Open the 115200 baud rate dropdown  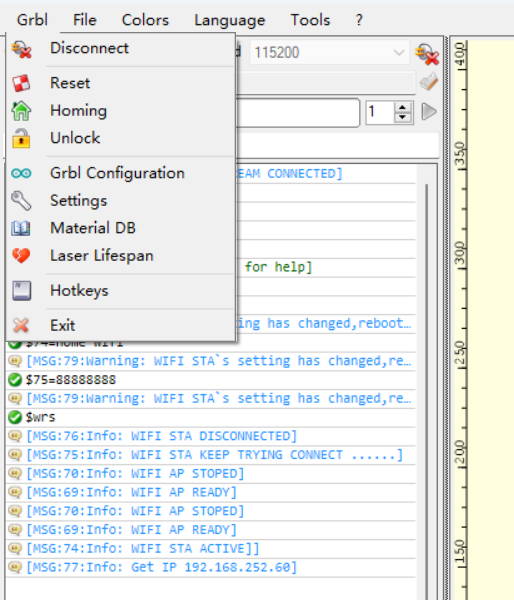pos(330,53)
